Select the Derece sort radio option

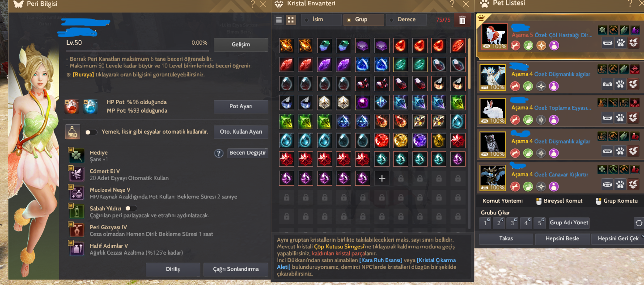click(x=407, y=20)
